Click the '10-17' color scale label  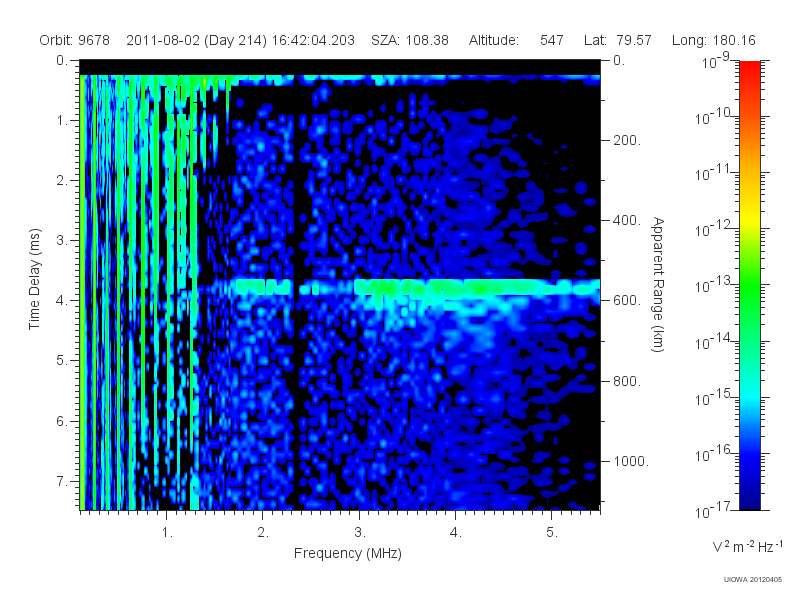[712, 510]
